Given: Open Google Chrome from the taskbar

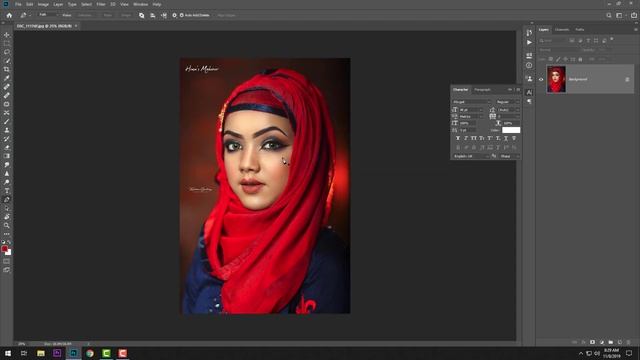Looking at the screenshot, I should (90, 353).
